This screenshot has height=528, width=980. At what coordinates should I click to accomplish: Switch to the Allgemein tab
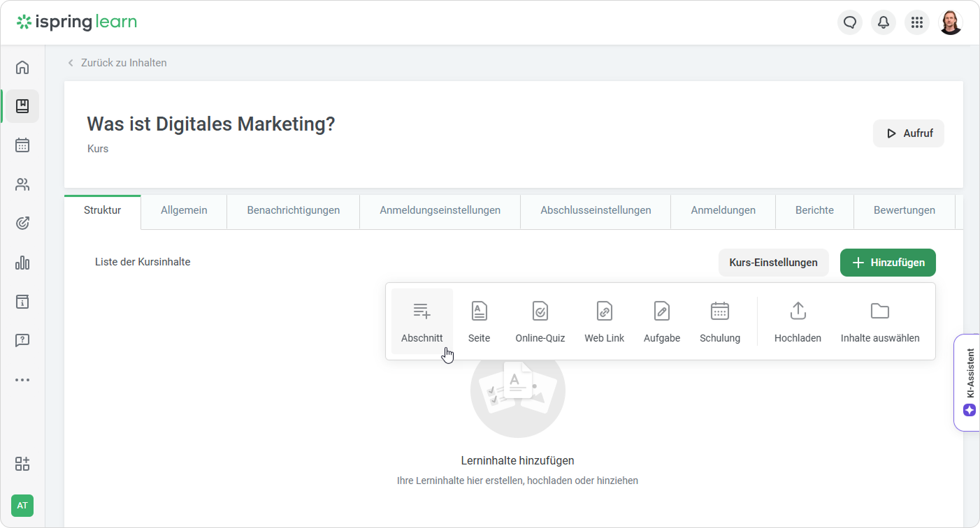pyautogui.click(x=184, y=210)
